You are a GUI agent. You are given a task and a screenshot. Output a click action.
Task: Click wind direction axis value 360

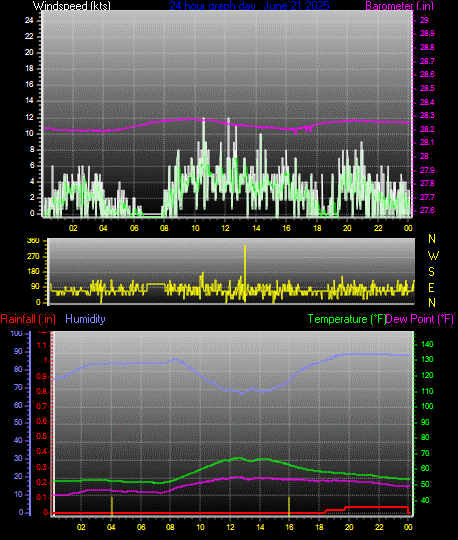click(x=33, y=240)
